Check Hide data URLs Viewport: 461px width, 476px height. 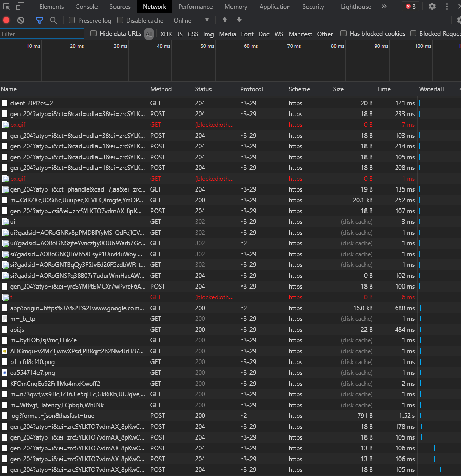click(93, 33)
